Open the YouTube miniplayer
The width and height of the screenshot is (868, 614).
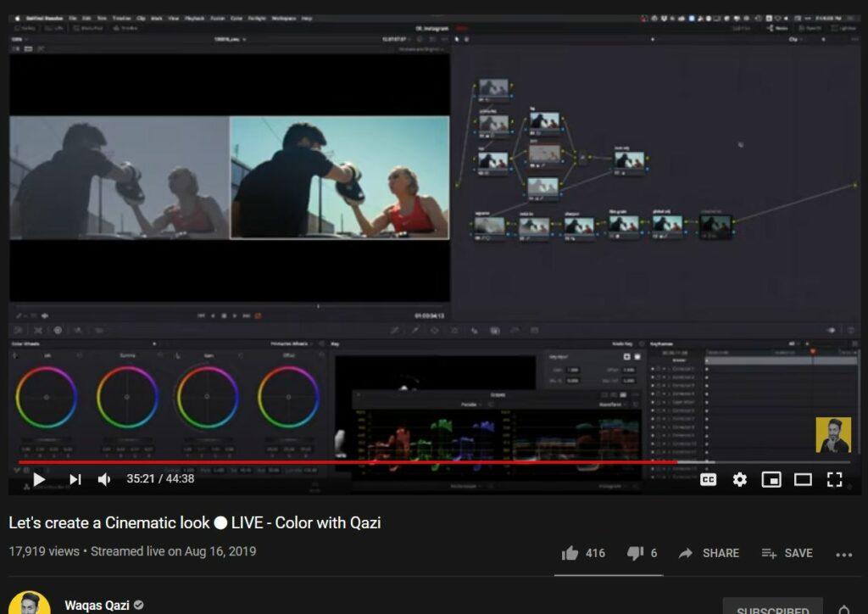tap(772, 480)
